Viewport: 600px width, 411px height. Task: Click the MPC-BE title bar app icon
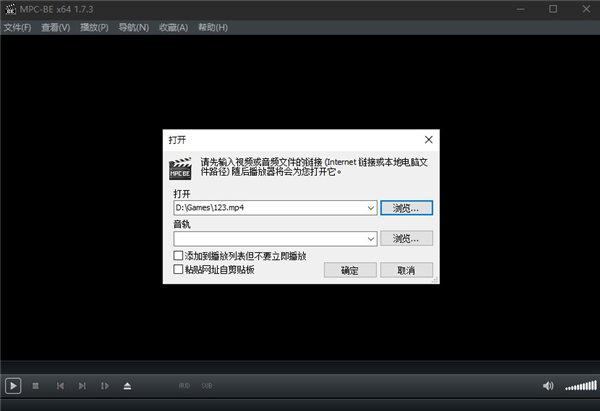[9, 8]
